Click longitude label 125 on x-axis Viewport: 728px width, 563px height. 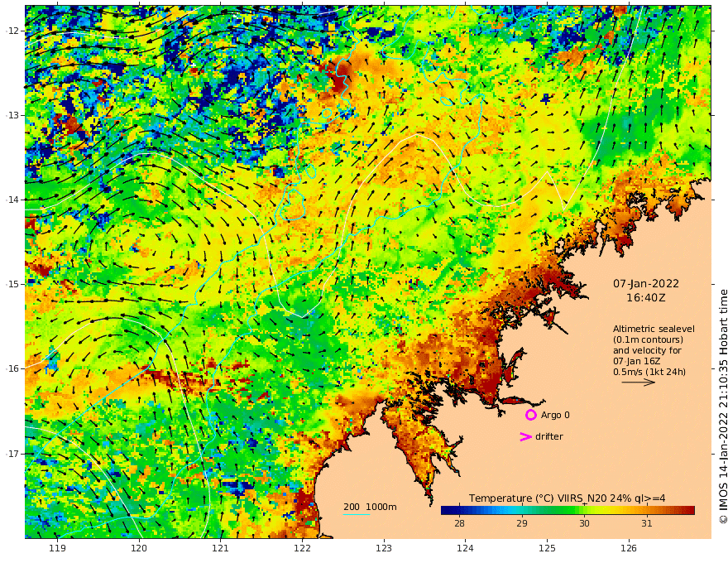coord(547,548)
